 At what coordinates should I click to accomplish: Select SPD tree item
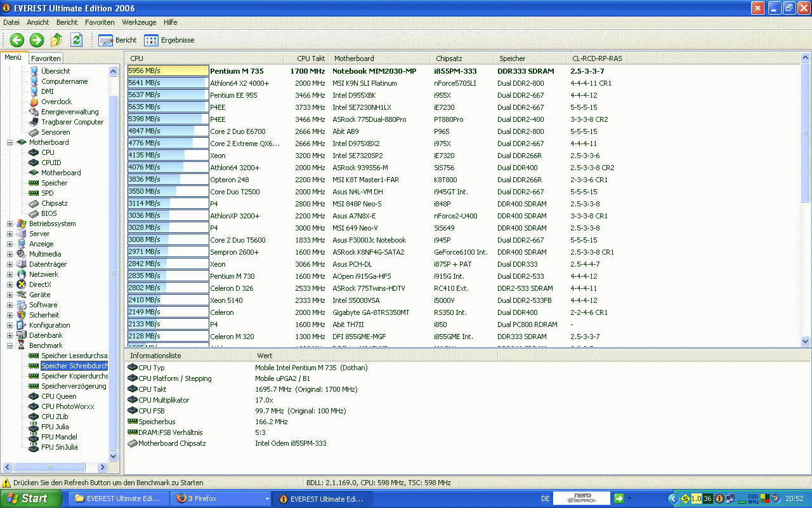48,193
